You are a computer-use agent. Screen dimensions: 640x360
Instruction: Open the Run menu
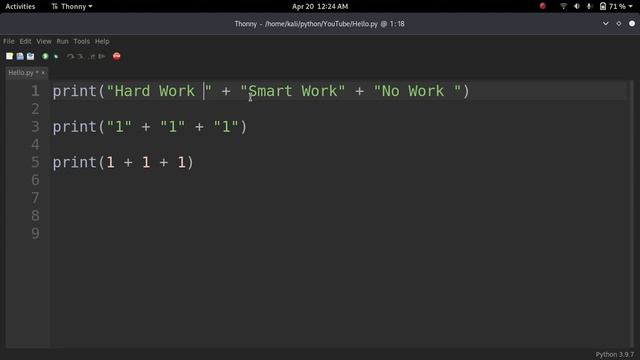coord(62,41)
